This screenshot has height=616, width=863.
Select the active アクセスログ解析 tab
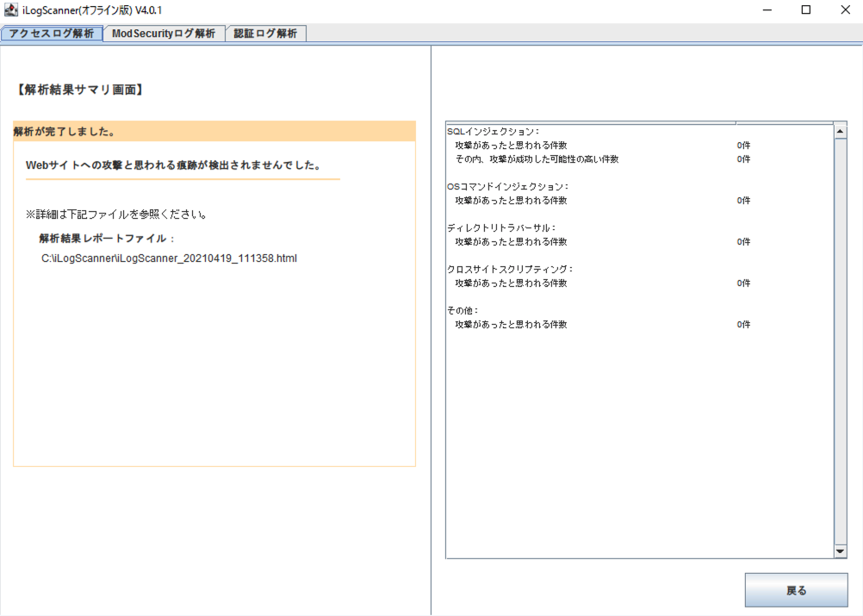tap(52, 33)
